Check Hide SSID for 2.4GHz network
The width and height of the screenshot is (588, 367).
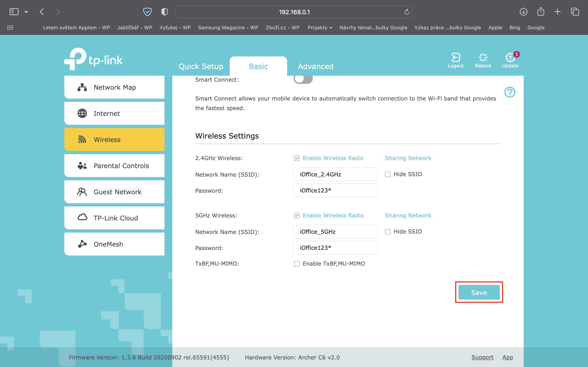tap(387, 174)
